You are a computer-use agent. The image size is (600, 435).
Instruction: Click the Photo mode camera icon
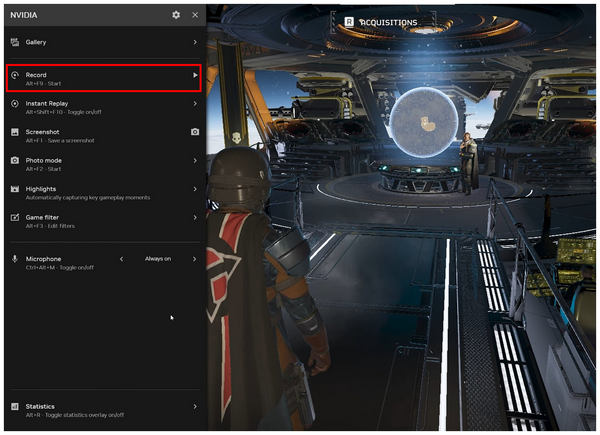coord(15,160)
